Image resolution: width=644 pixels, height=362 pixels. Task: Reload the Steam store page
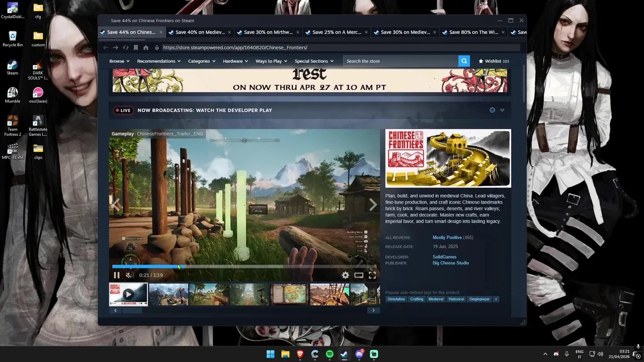pyautogui.click(x=126, y=47)
